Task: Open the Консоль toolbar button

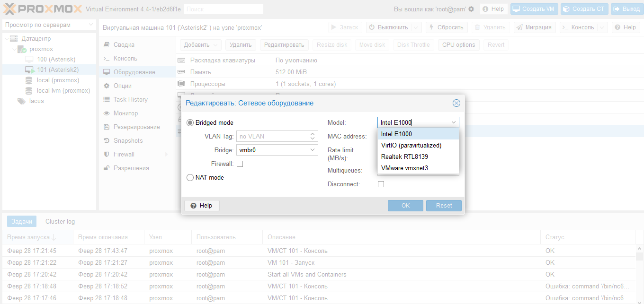Action: (x=578, y=27)
